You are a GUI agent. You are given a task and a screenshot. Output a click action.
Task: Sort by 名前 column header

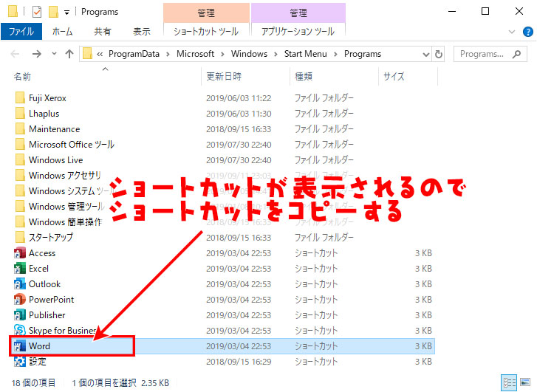click(23, 76)
